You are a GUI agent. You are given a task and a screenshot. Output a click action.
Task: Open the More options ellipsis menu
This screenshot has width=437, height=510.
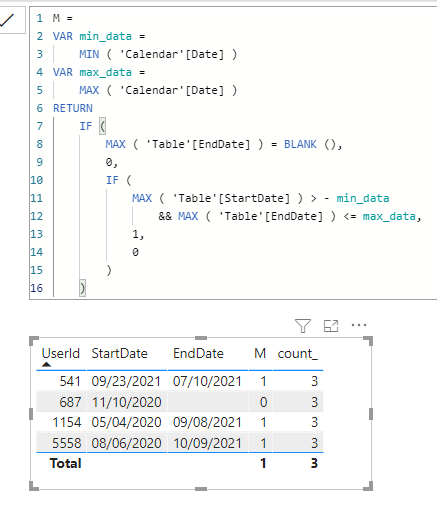click(359, 325)
